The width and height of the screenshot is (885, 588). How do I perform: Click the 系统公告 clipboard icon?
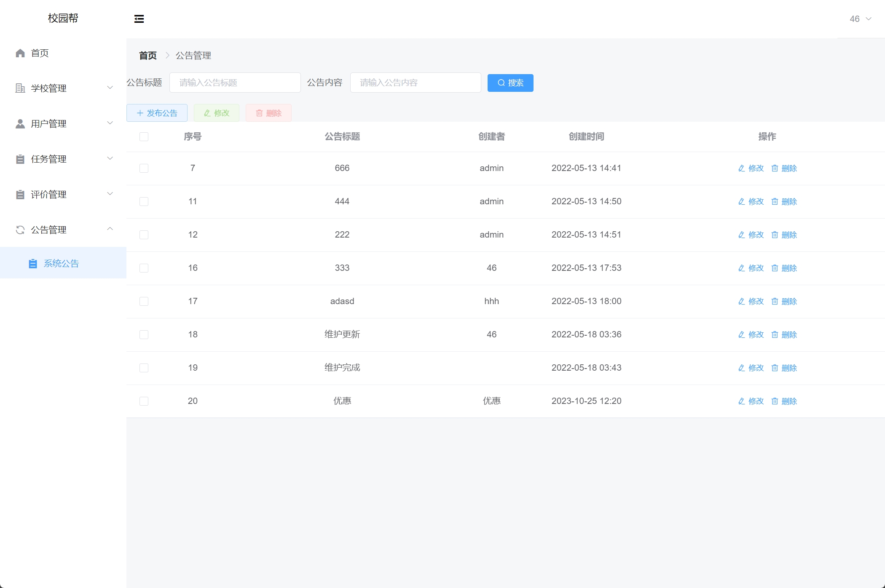pyautogui.click(x=32, y=264)
